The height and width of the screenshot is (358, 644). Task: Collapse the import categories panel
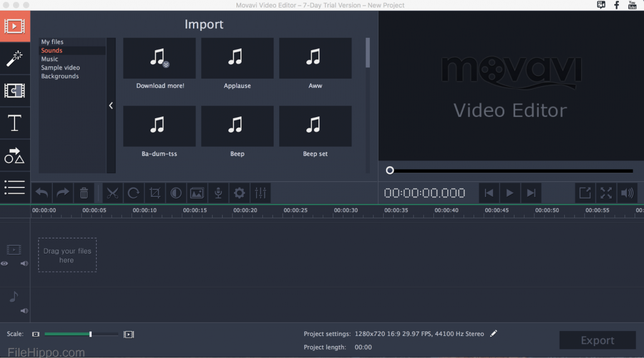pyautogui.click(x=111, y=106)
